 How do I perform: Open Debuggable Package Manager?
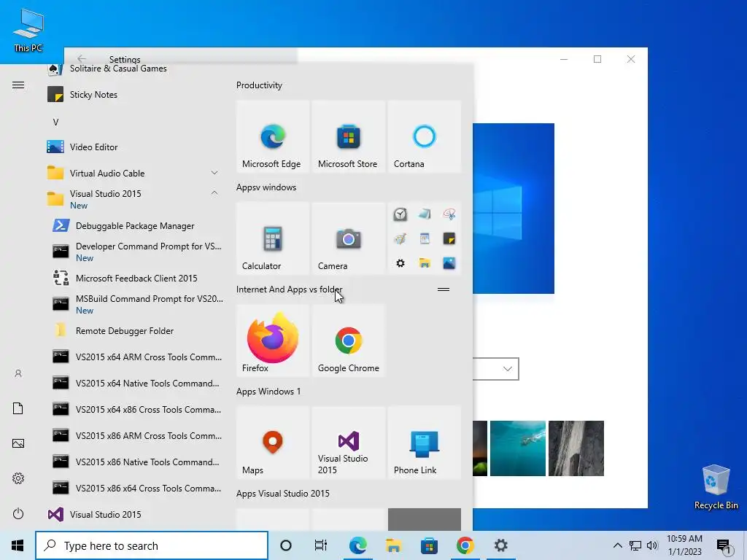tap(135, 226)
